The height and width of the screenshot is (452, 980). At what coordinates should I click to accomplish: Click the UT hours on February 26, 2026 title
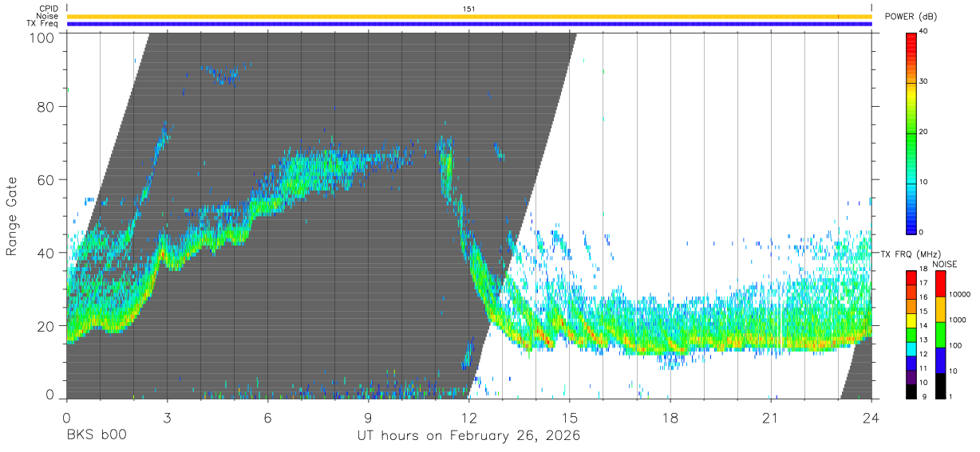tap(468, 436)
